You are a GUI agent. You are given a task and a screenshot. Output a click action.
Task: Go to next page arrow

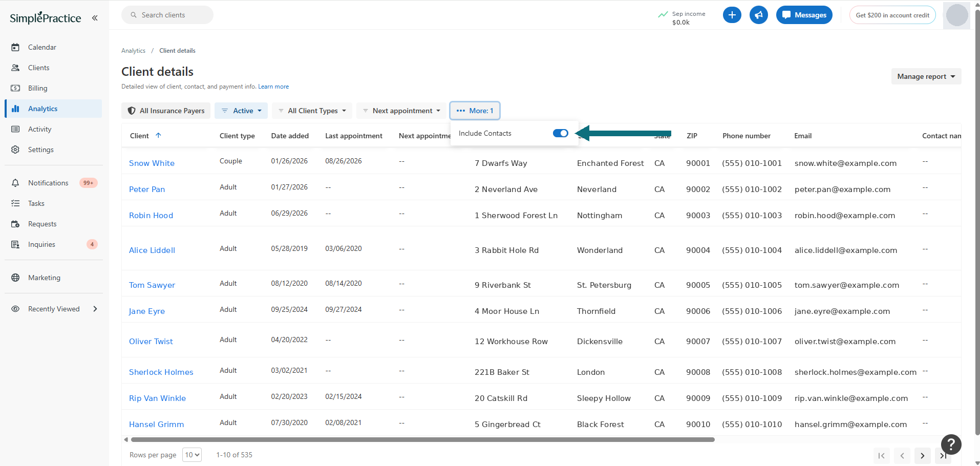pyautogui.click(x=922, y=456)
